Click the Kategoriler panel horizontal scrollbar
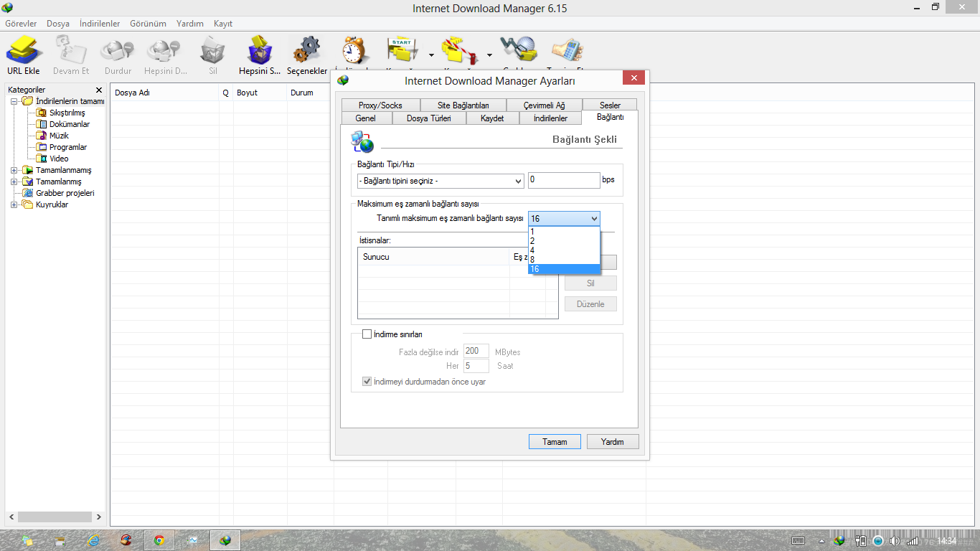 (x=55, y=517)
